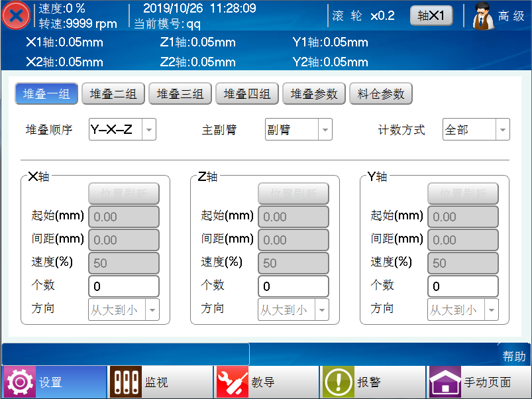Switch to 堆叠参数 tab
This screenshot has height=399, width=532.
[314, 94]
